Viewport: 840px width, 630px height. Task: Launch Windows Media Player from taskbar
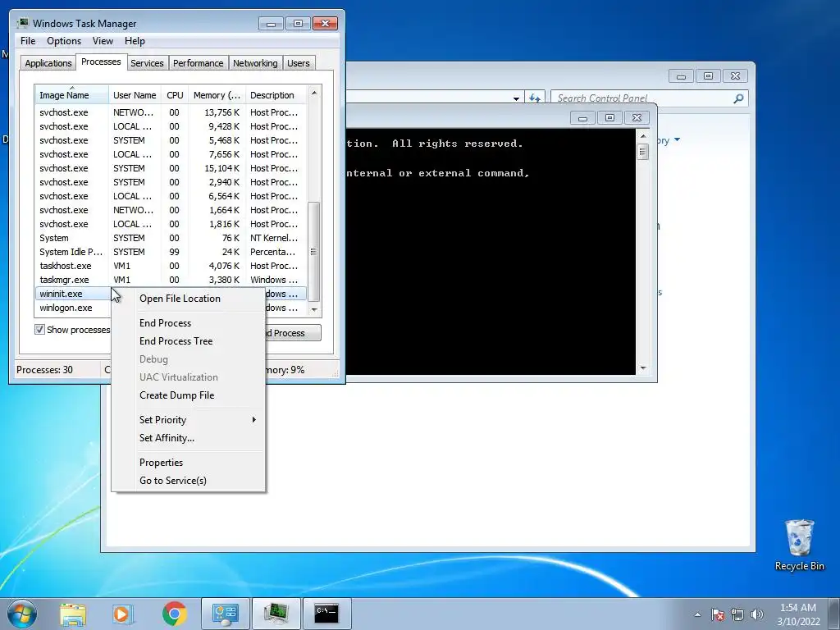click(123, 614)
